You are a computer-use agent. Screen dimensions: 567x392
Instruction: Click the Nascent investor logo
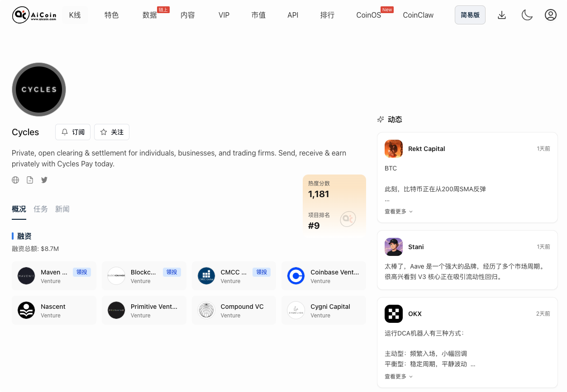pos(26,310)
